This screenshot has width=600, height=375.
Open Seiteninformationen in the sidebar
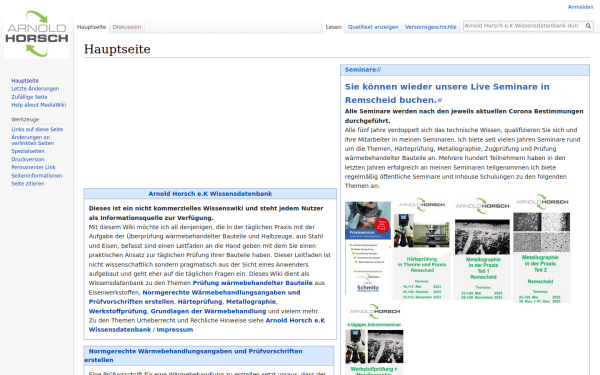point(36,176)
